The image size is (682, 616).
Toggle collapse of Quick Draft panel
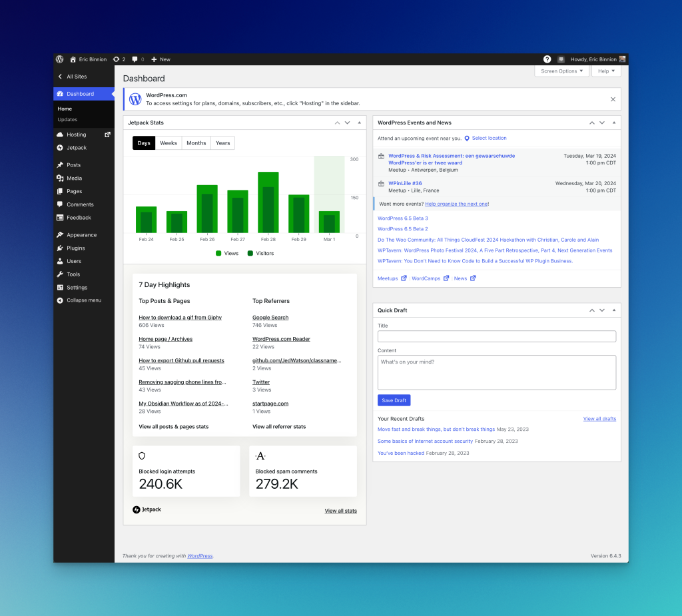pos(614,310)
